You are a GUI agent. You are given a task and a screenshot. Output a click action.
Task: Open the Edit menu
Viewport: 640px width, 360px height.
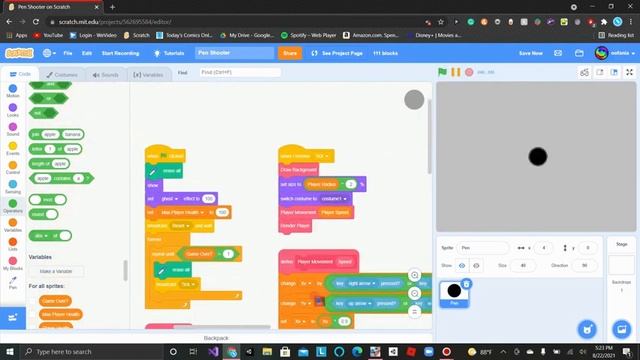(87, 53)
